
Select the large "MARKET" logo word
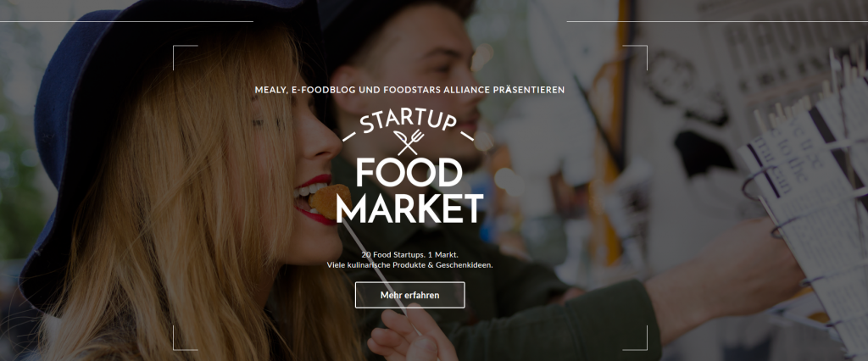coord(409,208)
